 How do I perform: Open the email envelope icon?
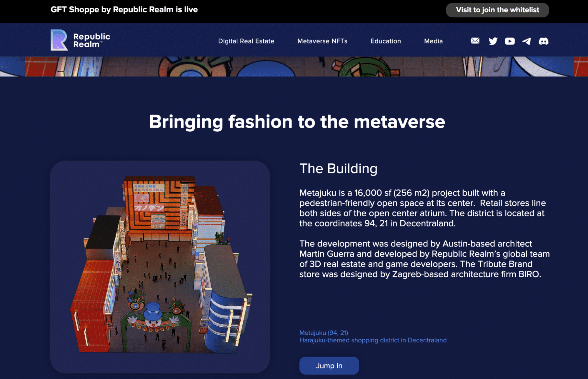coord(475,41)
